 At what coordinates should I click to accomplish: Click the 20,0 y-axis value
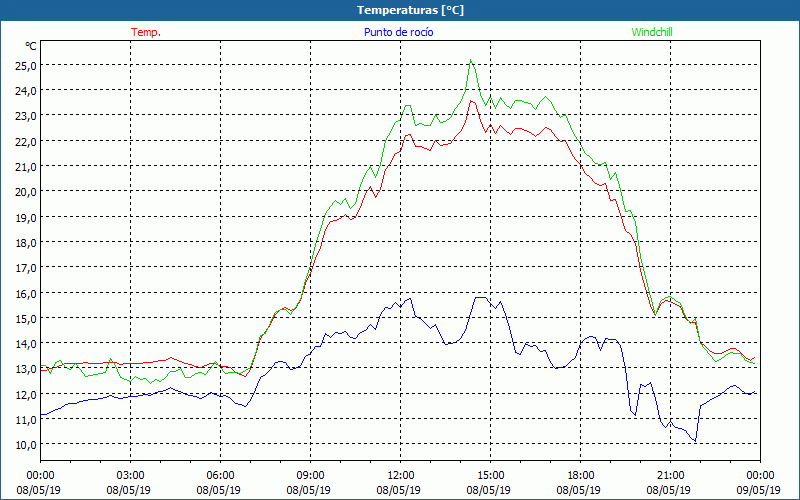[26, 192]
